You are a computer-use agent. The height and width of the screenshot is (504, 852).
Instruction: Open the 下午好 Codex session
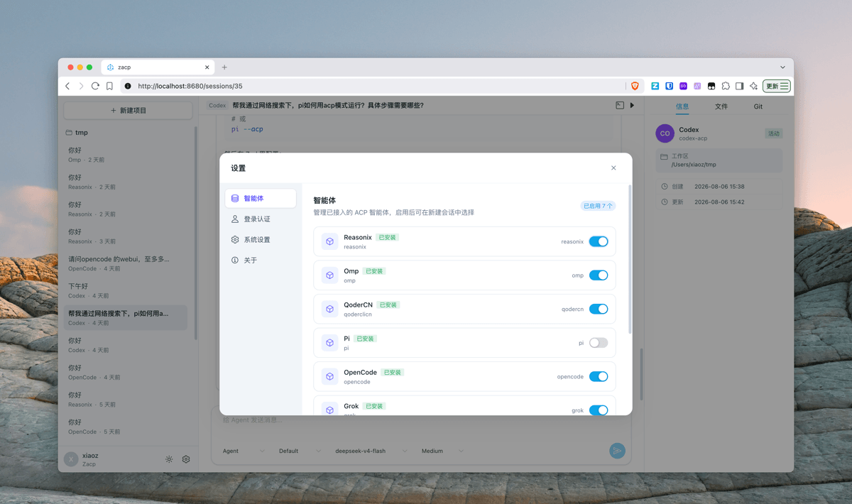tap(125, 290)
